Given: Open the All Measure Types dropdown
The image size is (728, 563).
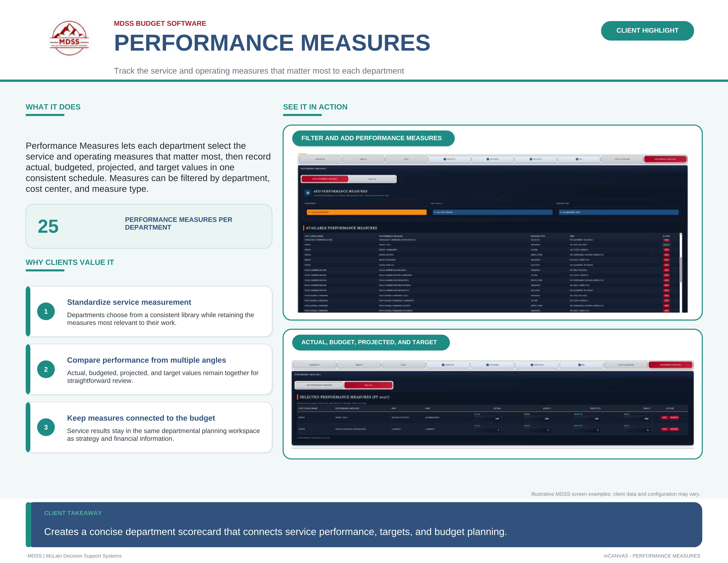Looking at the screenshot, I should click(x=619, y=212).
